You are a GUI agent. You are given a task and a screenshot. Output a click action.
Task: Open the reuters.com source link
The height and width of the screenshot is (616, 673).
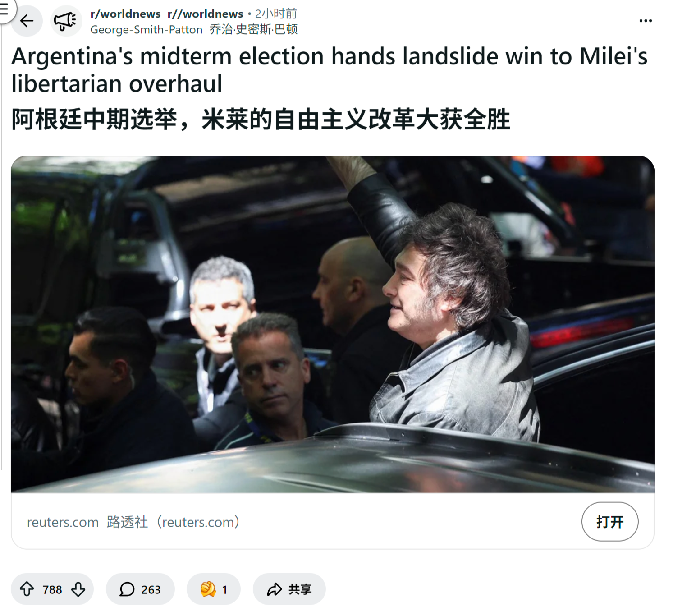(63, 522)
